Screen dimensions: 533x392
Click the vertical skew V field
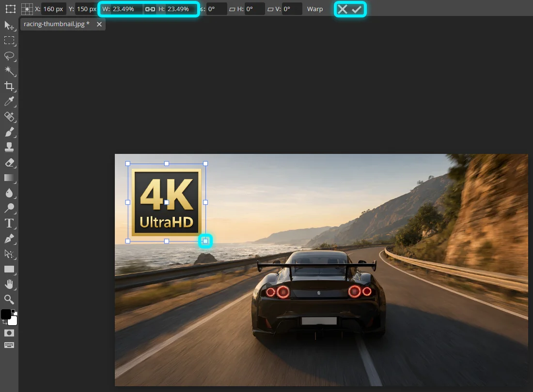292,9
